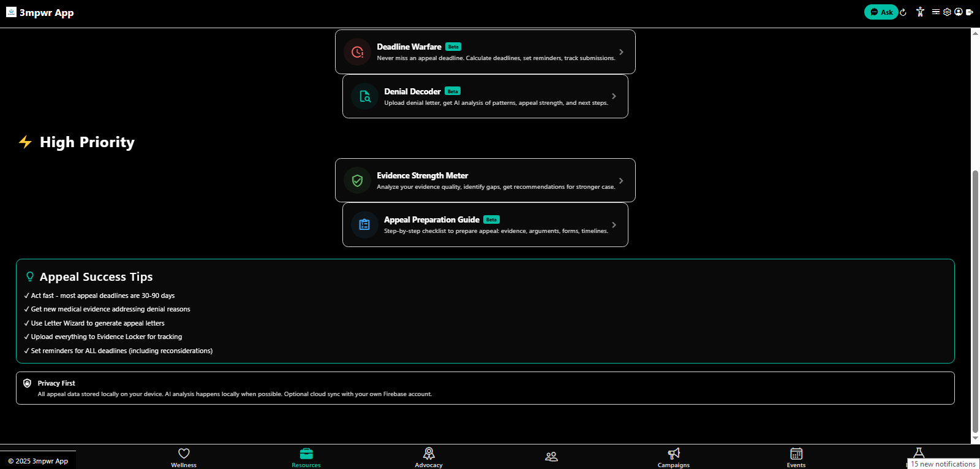
Task: Click the Deadline Warfare clock icon
Action: pos(357,52)
